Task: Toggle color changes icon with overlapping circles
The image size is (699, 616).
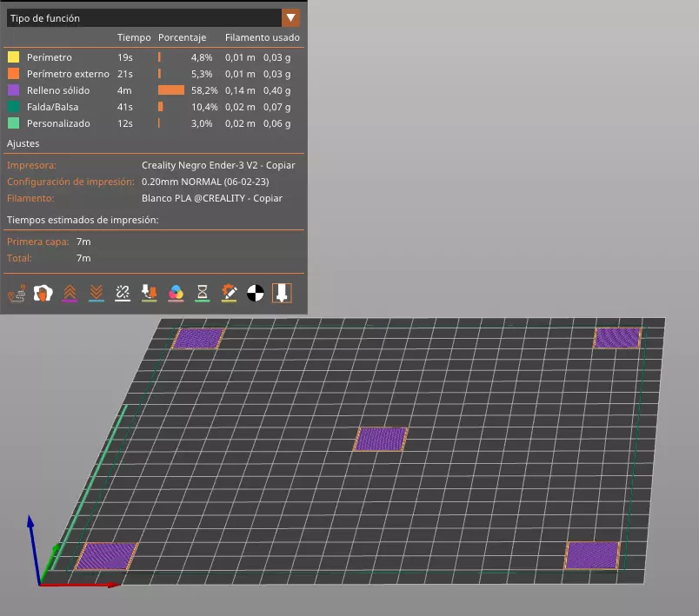Action: [x=176, y=294]
